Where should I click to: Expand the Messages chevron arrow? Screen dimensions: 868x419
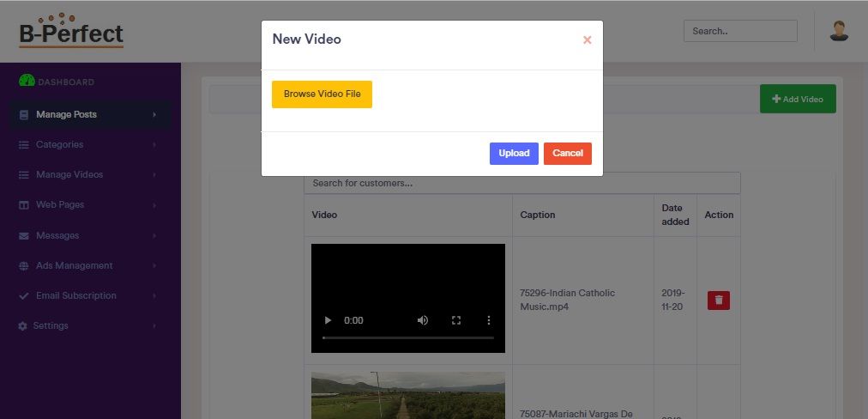point(154,235)
